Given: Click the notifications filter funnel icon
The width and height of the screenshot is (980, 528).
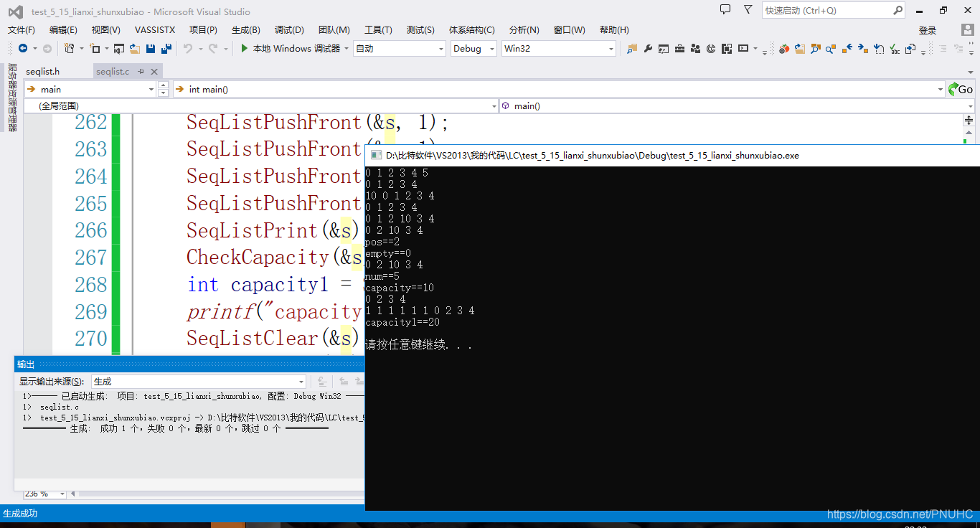Looking at the screenshot, I should [x=748, y=10].
